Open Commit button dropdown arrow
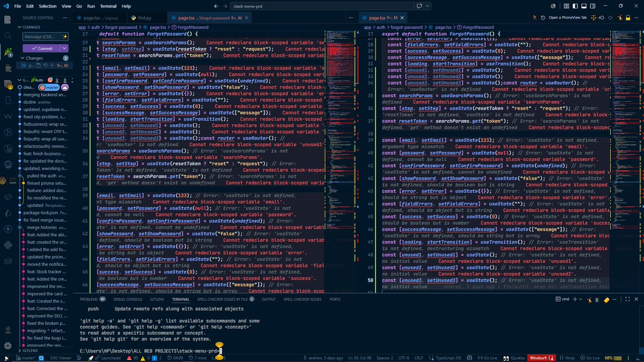 click(x=64, y=48)
